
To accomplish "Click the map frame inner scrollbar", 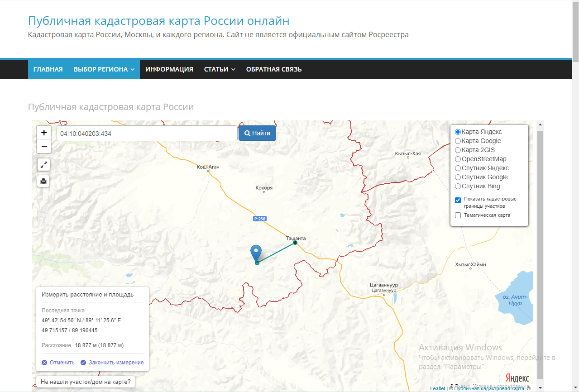I will (540, 256).
